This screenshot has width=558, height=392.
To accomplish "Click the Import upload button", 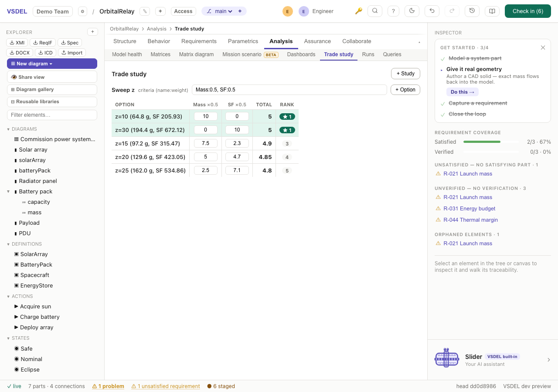I will (x=72, y=52).
